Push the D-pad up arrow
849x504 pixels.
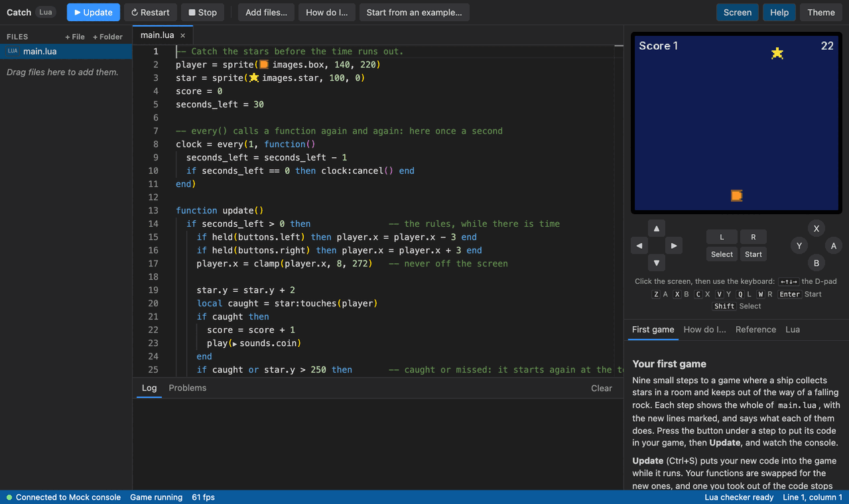coord(657,229)
